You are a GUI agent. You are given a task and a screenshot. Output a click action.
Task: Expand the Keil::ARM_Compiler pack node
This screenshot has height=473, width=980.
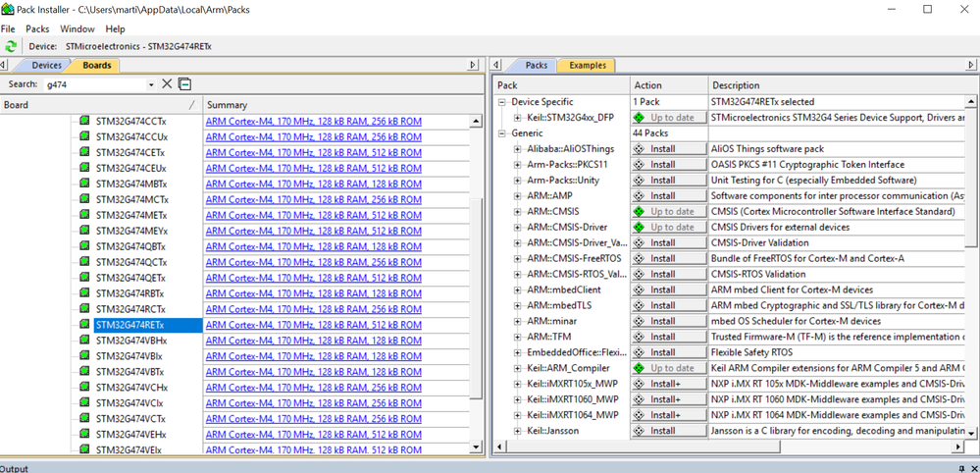[518, 368]
